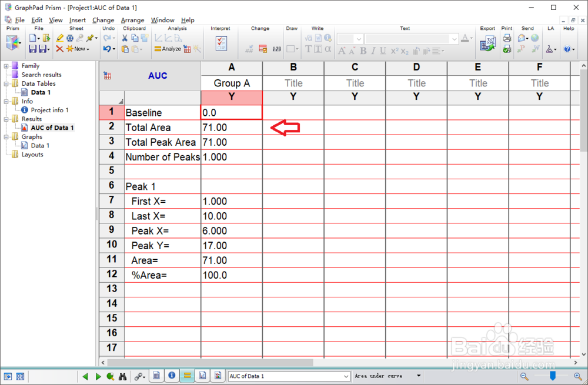
Task: Click the print preview printer icon with checkmark
Action: [507, 49]
